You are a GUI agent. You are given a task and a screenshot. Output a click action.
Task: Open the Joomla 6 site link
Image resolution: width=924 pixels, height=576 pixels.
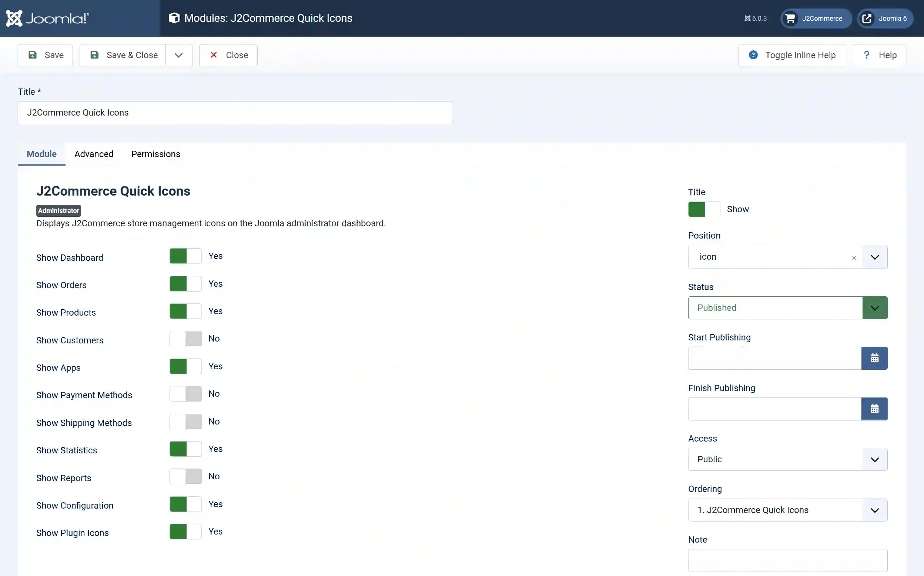coord(885,18)
